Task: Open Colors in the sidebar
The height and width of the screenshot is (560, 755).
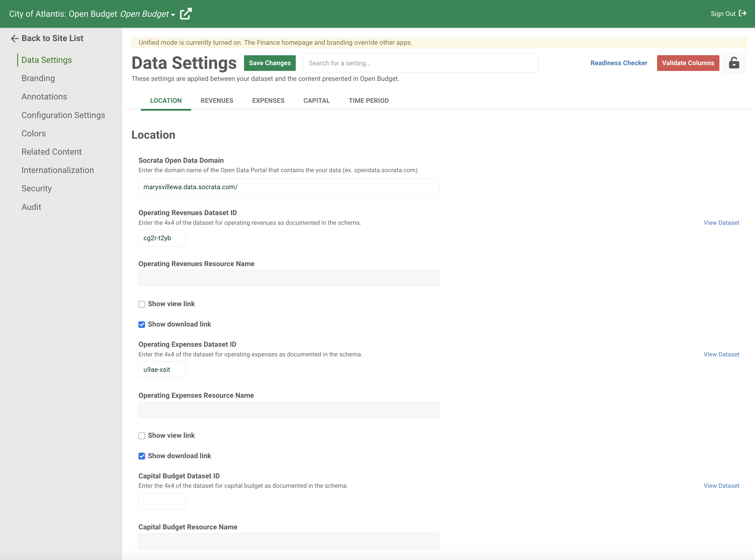Action: (x=34, y=133)
